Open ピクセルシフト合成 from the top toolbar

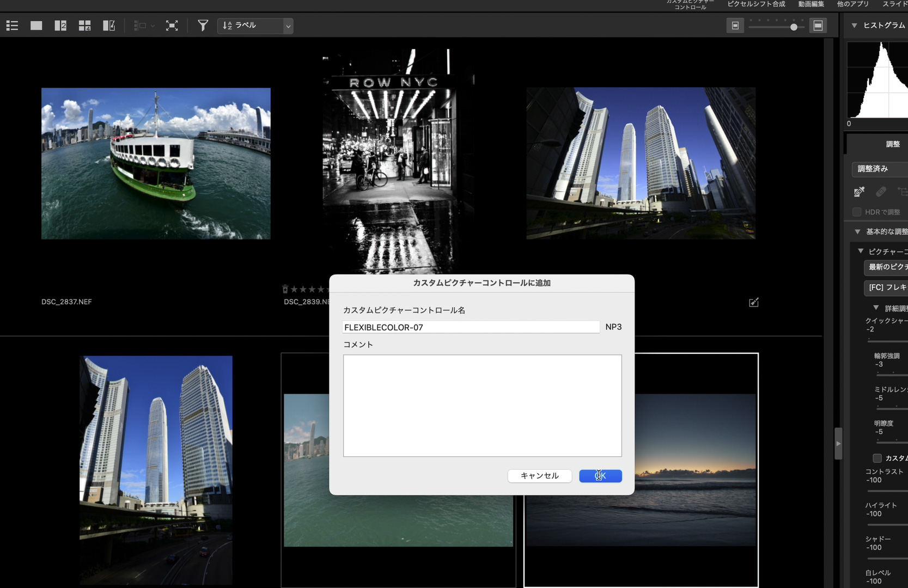(x=756, y=4)
